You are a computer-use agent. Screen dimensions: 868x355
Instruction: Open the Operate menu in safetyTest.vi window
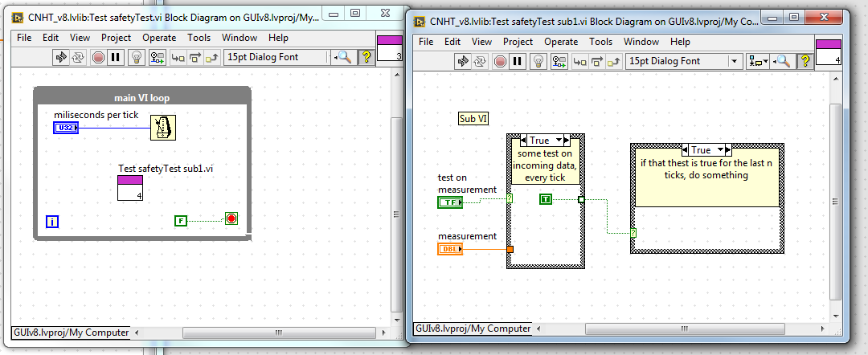point(158,38)
